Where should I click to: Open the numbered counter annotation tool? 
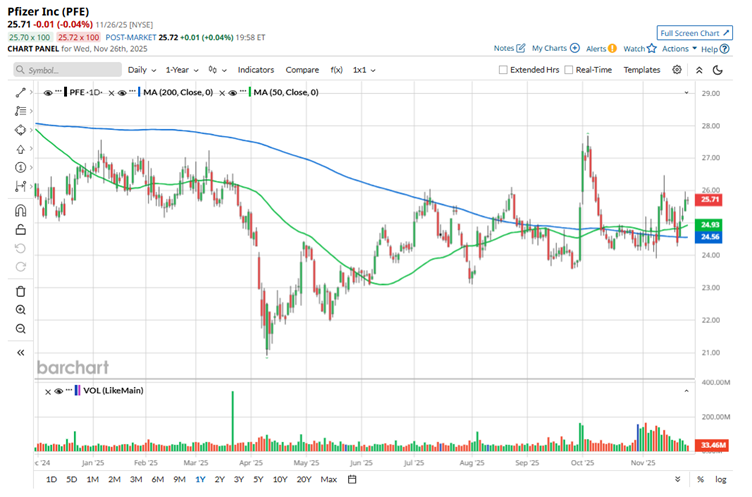[x=20, y=167]
